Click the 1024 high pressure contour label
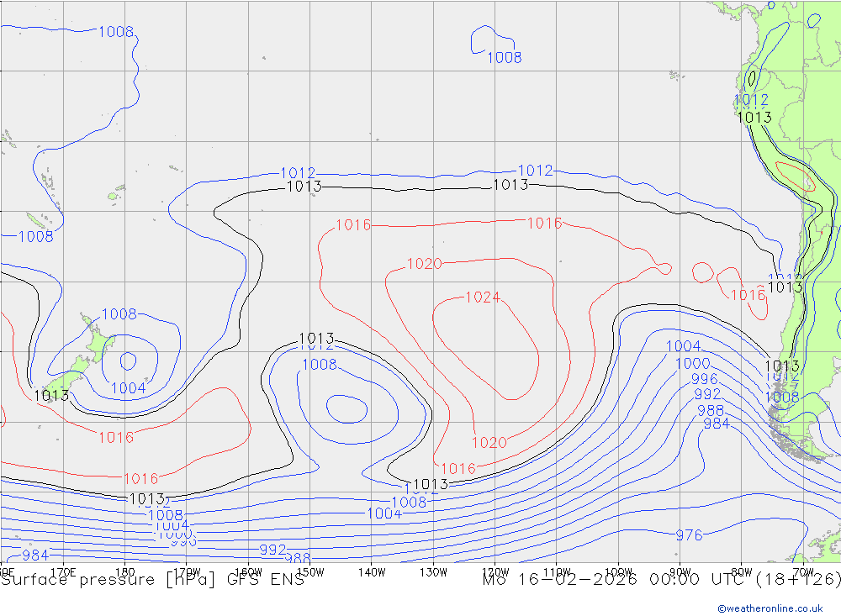Screen dimensions: 841x616 coord(482,297)
